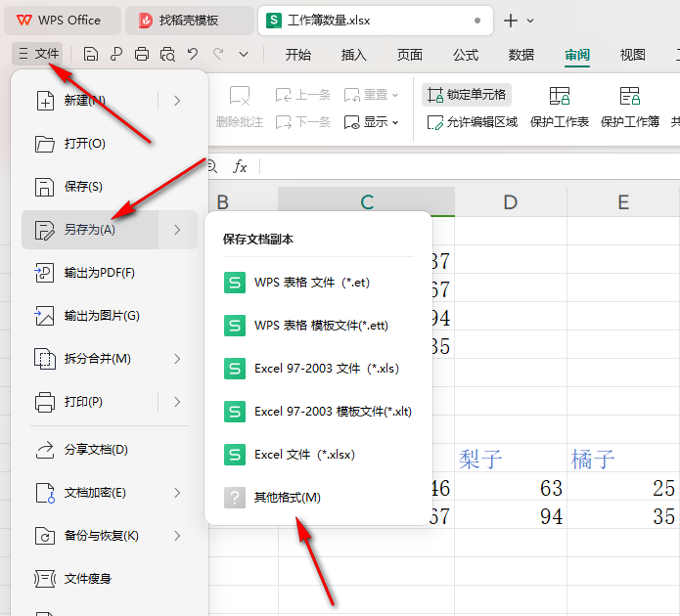This screenshot has width=680, height=616.
Task: Select column C header
Action: [367, 202]
